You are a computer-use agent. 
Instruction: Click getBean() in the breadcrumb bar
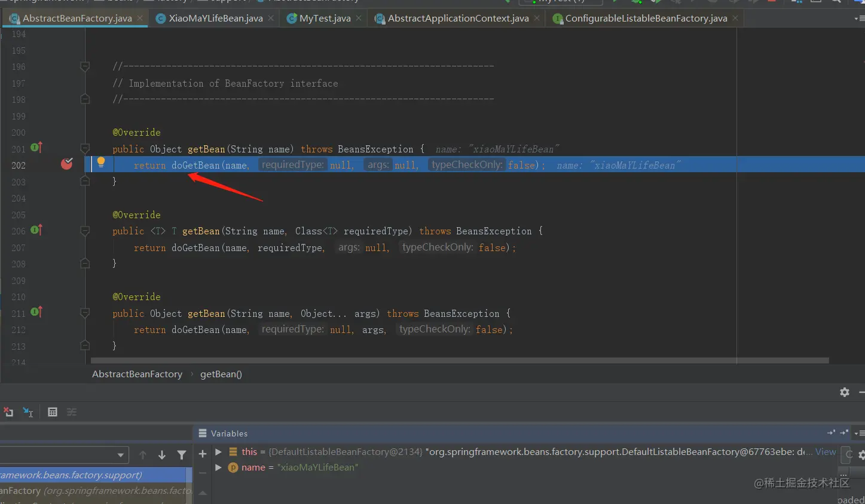(221, 374)
